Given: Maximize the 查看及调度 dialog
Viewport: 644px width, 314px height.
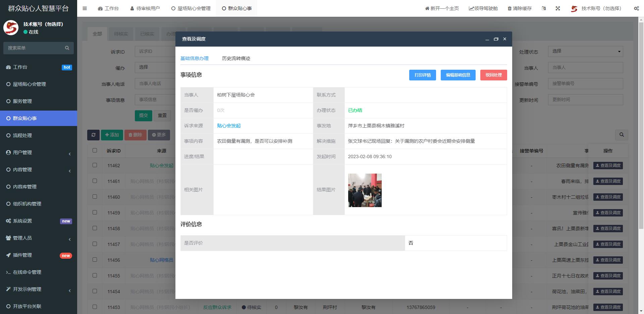Looking at the screenshot, I should coord(496,39).
